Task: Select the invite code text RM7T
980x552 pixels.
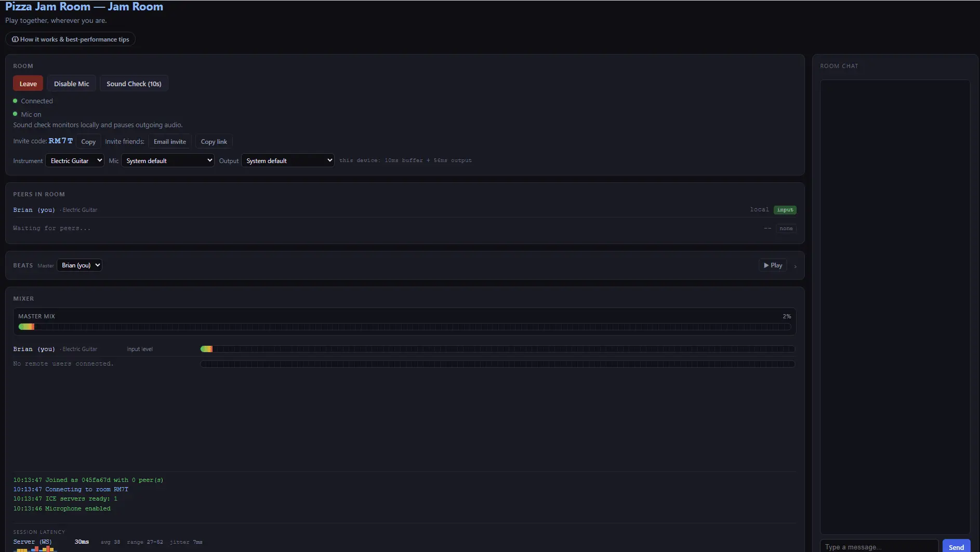Action: pyautogui.click(x=61, y=141)
